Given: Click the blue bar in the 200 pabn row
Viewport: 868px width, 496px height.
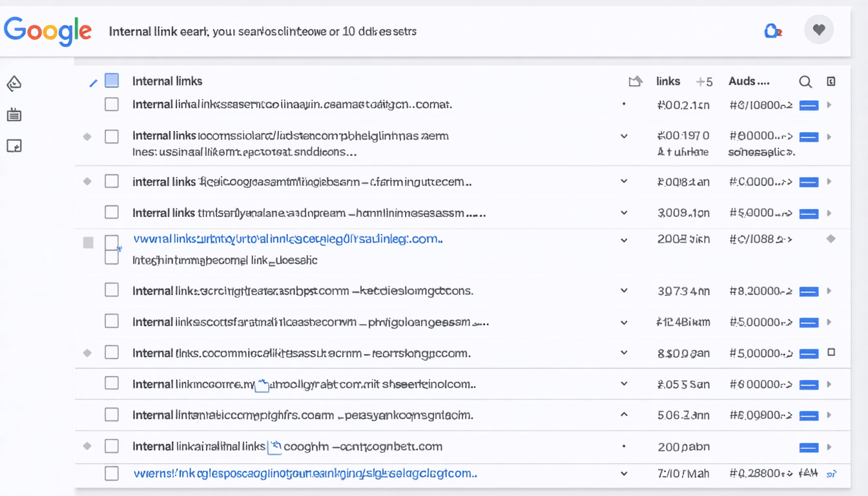Looking at the screenshot, I should (x=809, y=448).
